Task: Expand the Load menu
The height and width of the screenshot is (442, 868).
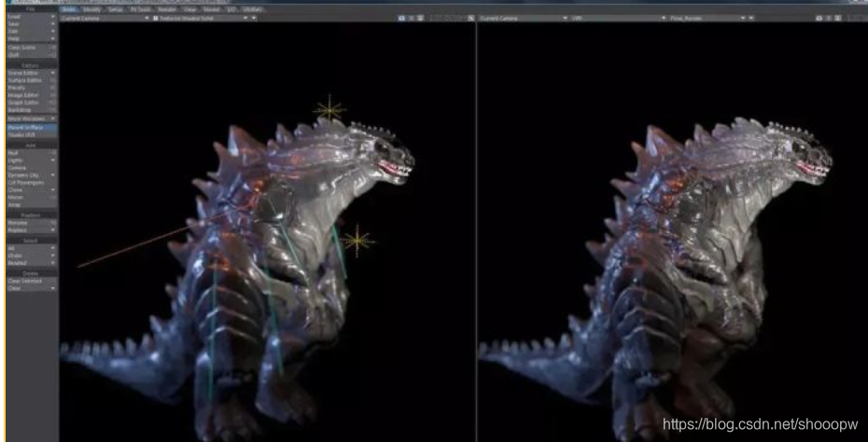Action: point(32,17)
